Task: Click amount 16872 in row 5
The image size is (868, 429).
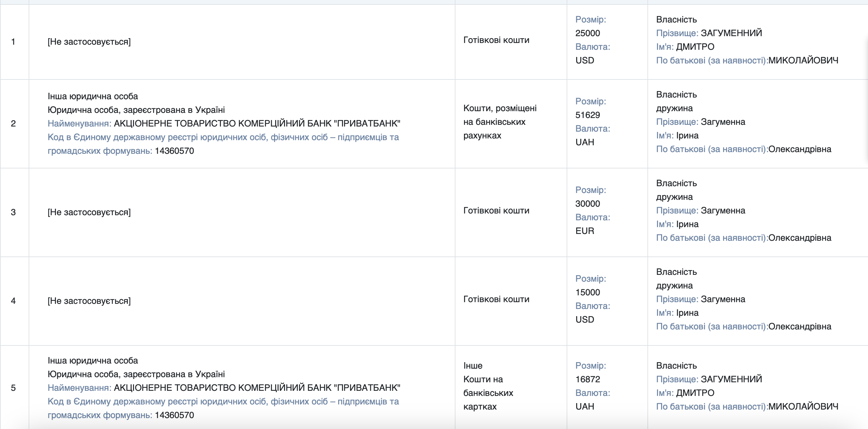Action: pos(587,379)
